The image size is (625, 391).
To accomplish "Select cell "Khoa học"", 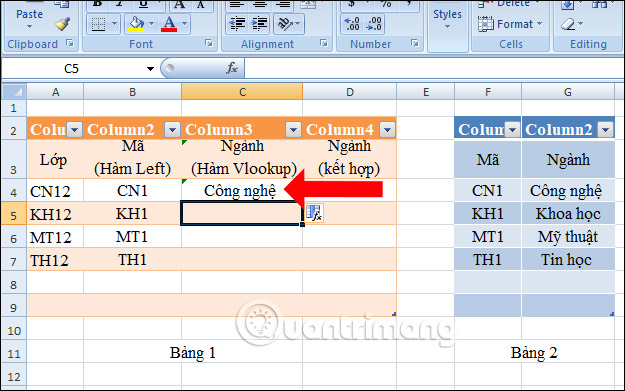I will point(568,214).
